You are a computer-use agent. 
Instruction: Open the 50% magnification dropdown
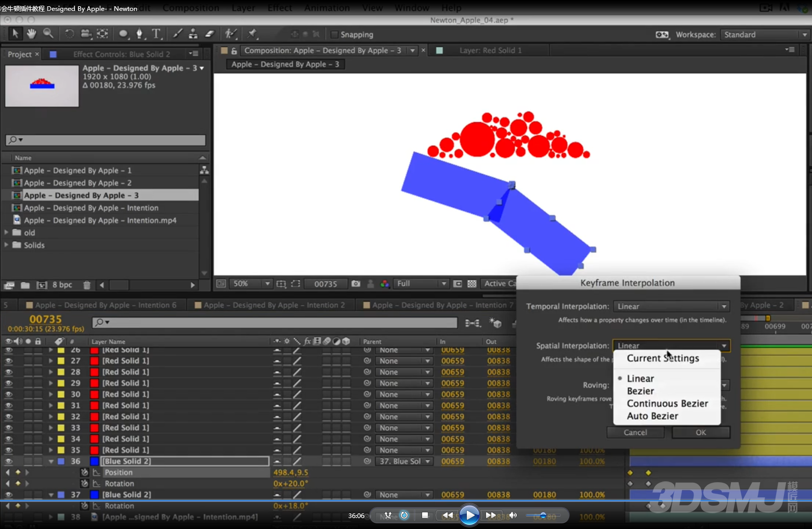coord(251,284)
